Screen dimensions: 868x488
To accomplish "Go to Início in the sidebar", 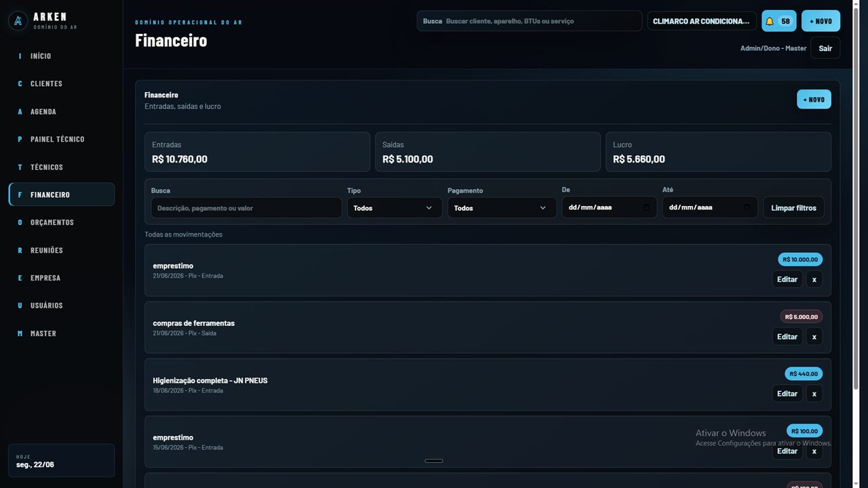I will (x=61, y=56).
